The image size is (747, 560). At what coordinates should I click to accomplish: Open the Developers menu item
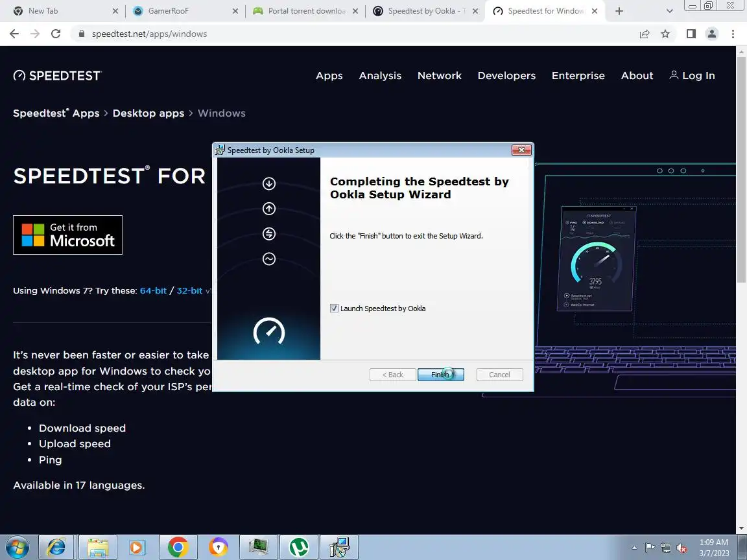pyautogui.click(x=506, y=76)
